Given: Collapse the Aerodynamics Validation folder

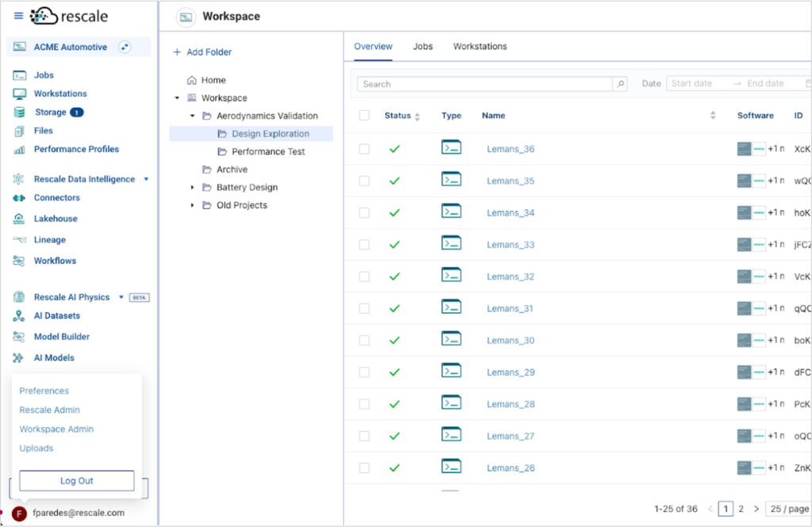Looking at the screenshot, I should tap(192, 116).
